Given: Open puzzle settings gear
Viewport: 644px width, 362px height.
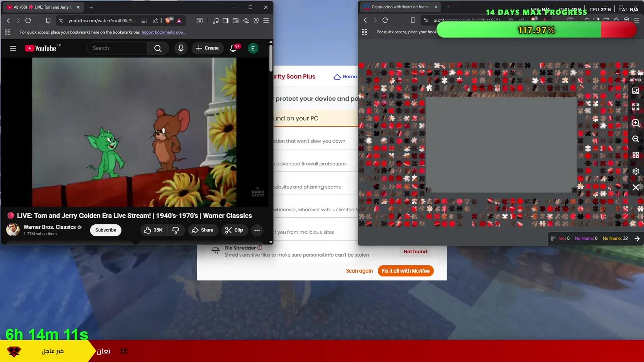Looking at the screenshot, I should click(636, 171).
